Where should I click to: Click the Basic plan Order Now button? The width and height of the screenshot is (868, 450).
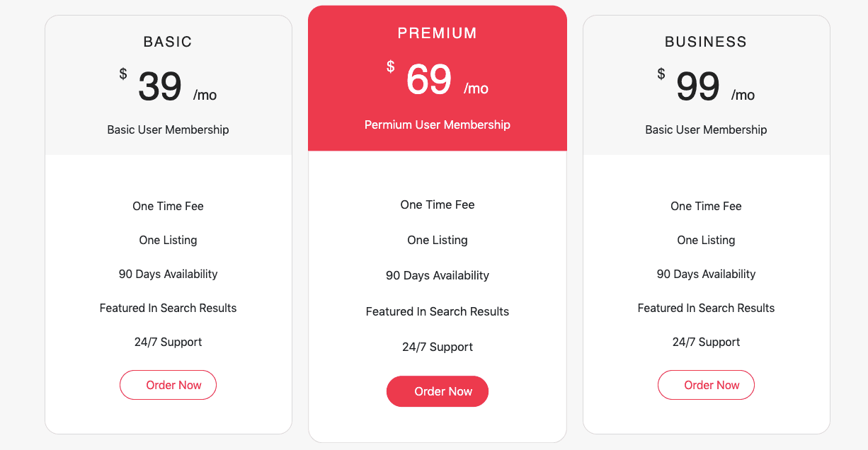[x=168, y=385]
